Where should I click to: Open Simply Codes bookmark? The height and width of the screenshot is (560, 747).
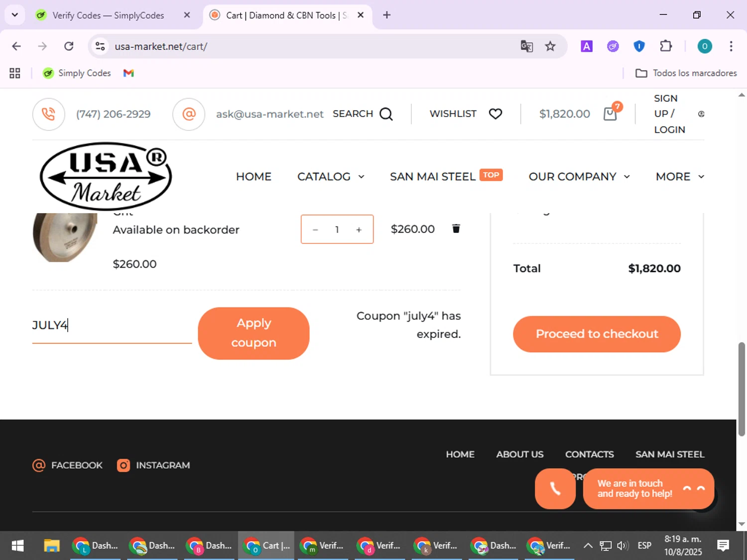click(x=77, y=73)
